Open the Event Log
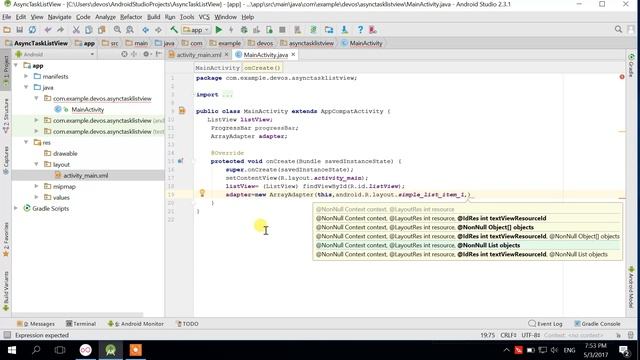 (545, 324)
